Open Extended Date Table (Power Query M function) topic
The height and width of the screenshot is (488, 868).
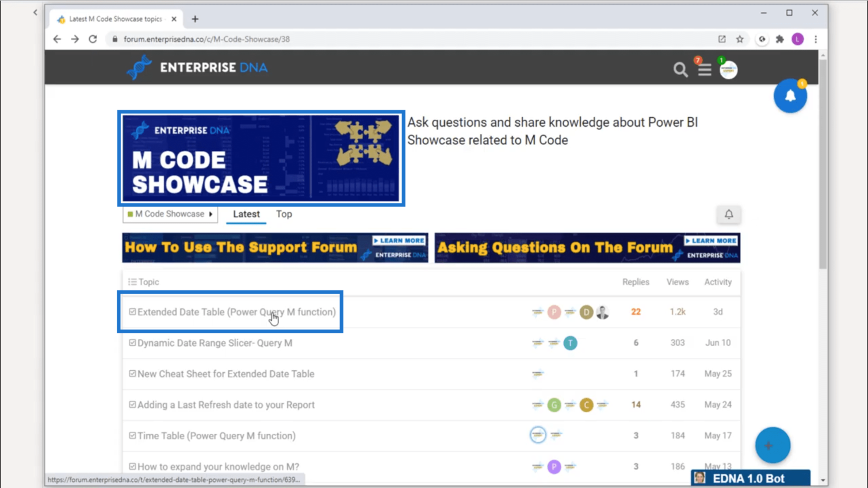tap(237, 312)
